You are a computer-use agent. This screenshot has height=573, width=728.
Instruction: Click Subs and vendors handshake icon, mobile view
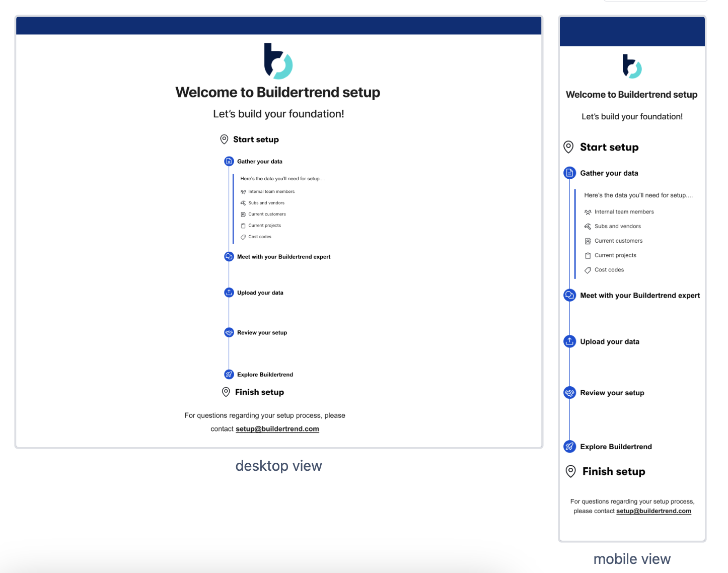click(588, 227)
